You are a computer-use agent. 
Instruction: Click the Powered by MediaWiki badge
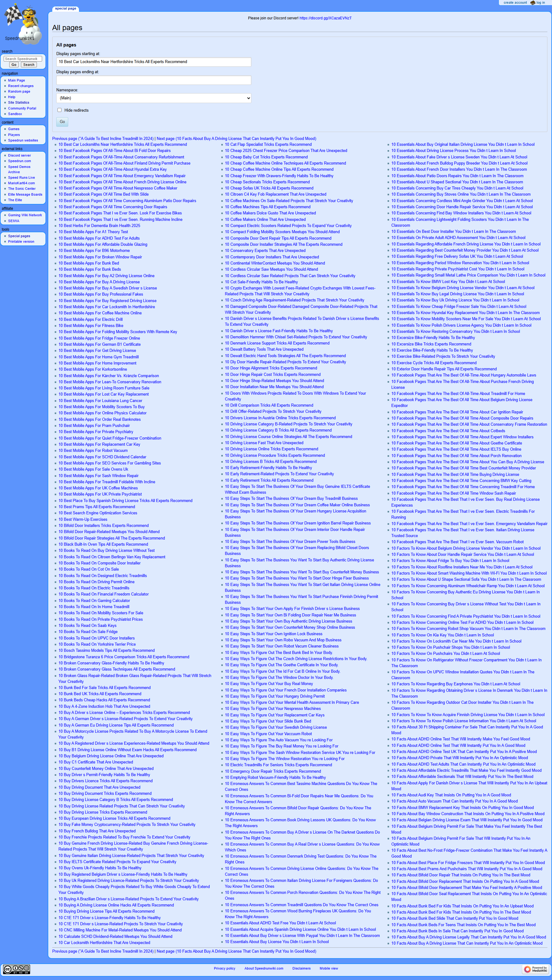coord(536,969)
